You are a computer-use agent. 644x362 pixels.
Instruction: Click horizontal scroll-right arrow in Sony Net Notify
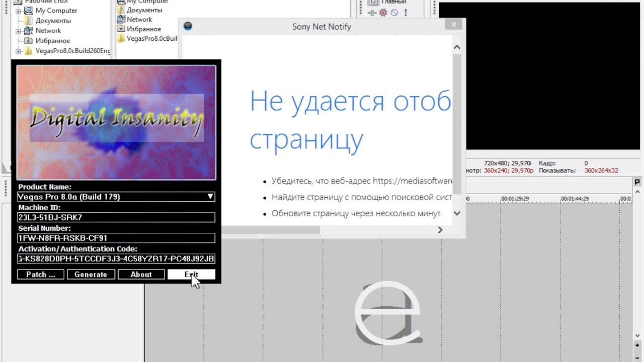point(440,230)
